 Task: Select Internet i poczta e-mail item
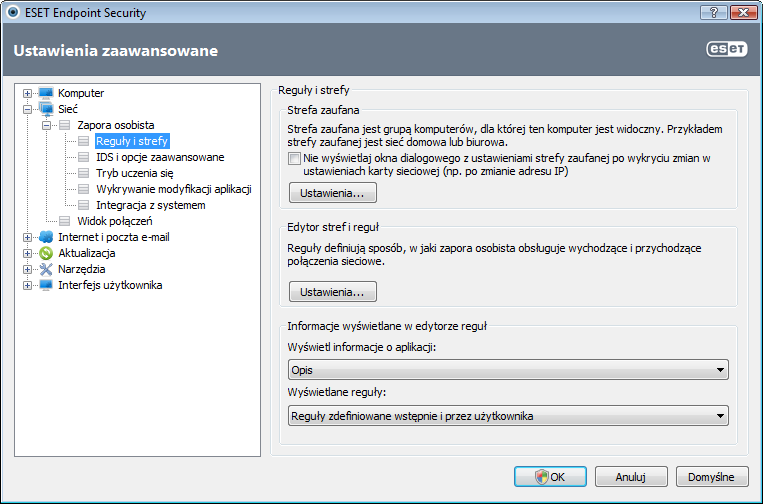pos(114,237)
